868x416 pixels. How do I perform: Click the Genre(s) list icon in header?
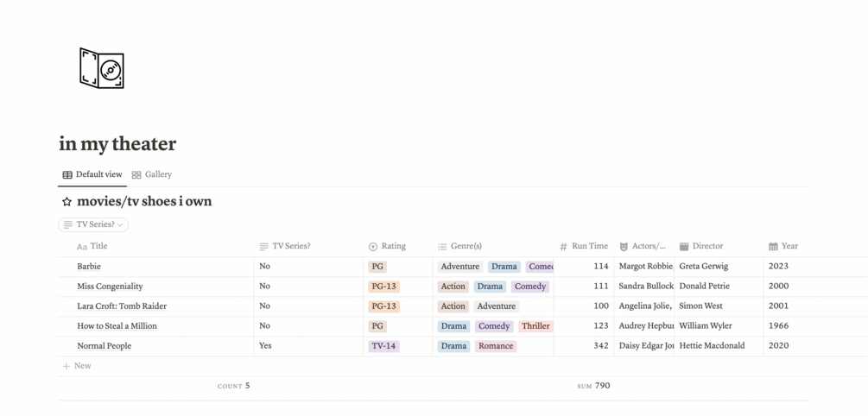click(x=442, y=247)
